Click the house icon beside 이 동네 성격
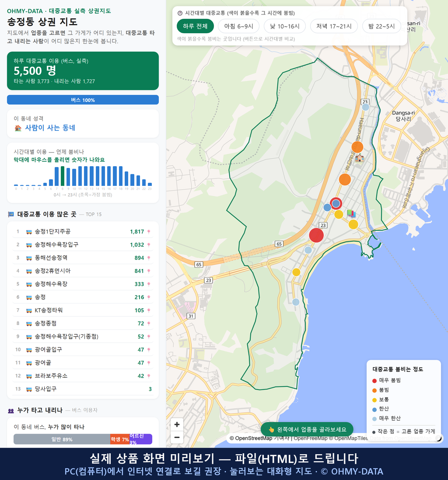The width and height of the screenshot is (448, 480). click(x=18, y=128)
